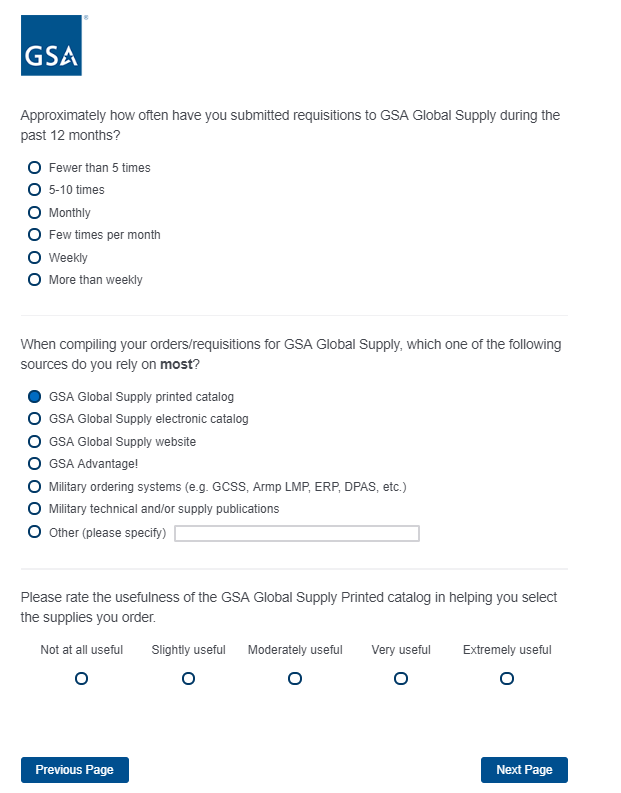Screen dimensions: 621x793
Task: Continue with the Next Page button
Action: click(524, 770)
